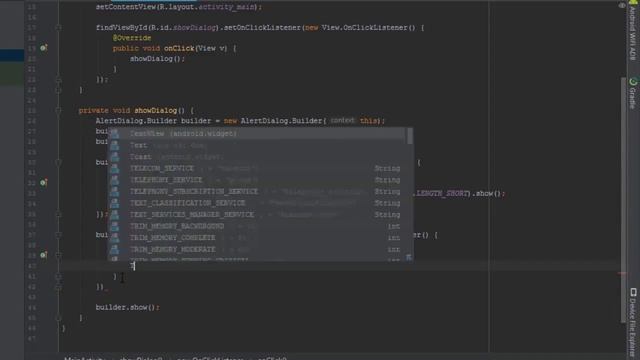Click the override gutter icon beside onClick(View v)
Screen dimensions: 640x360
pos(43,48)
